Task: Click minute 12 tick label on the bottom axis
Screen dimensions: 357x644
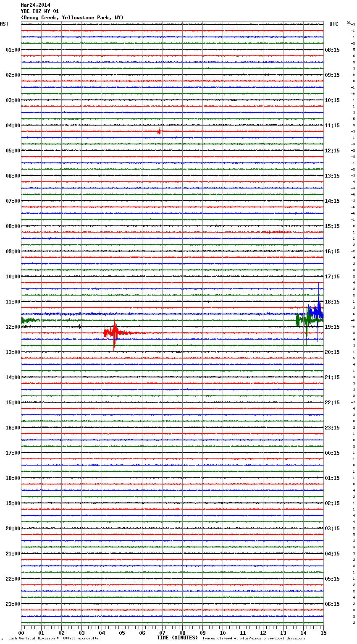Action: (x=263, y=633)
